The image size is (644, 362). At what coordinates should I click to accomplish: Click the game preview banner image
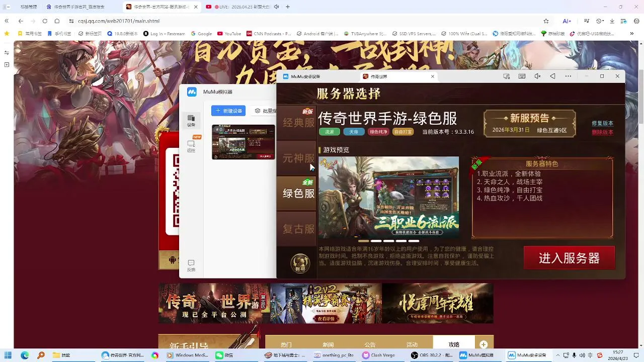[x=388, y=197]
